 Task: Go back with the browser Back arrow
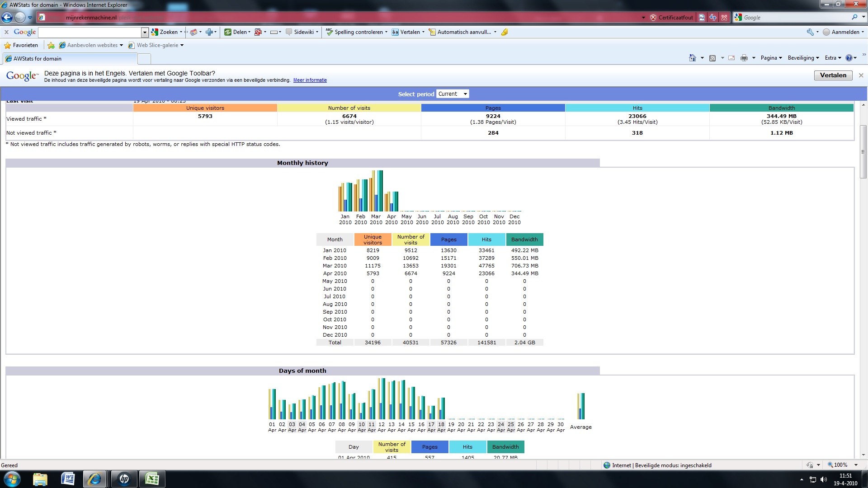[x=7, y=18]
